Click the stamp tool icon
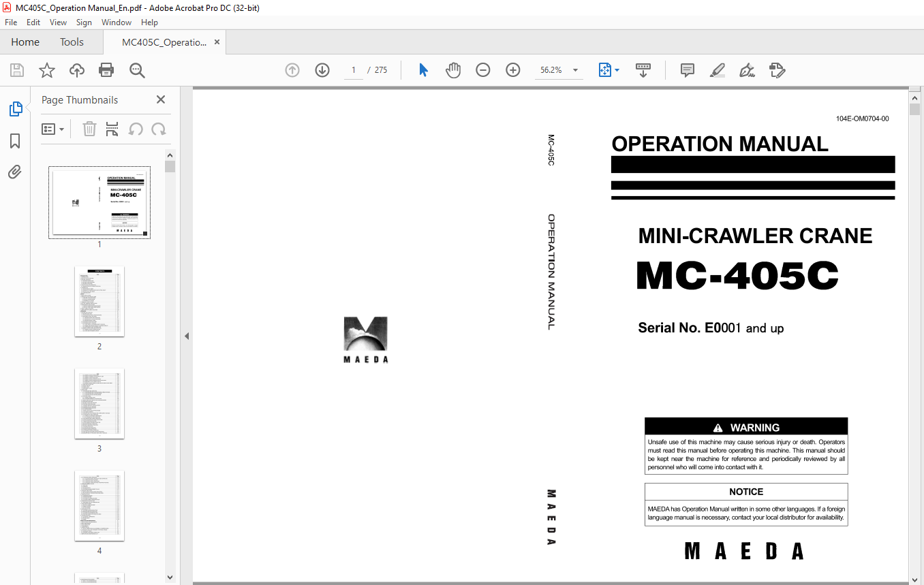The image size is (924, 585). (x=777, y=70)
